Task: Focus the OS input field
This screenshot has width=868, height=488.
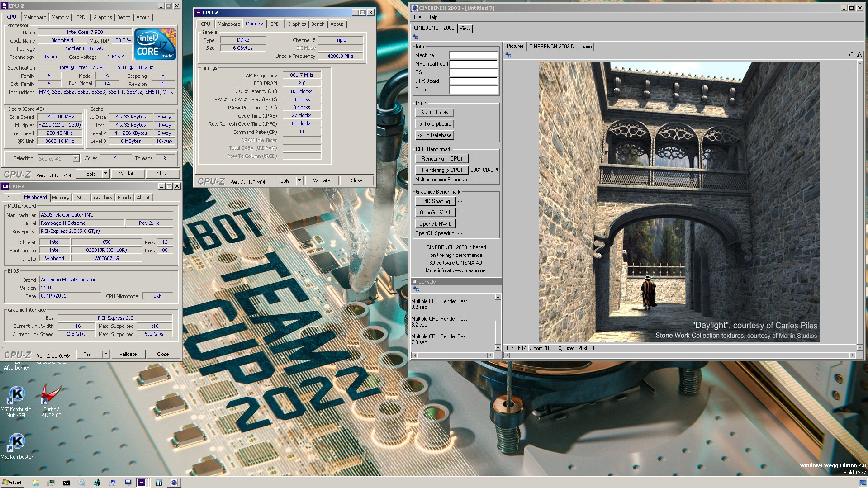Action: pyautogui.click(x=473, y=72)
